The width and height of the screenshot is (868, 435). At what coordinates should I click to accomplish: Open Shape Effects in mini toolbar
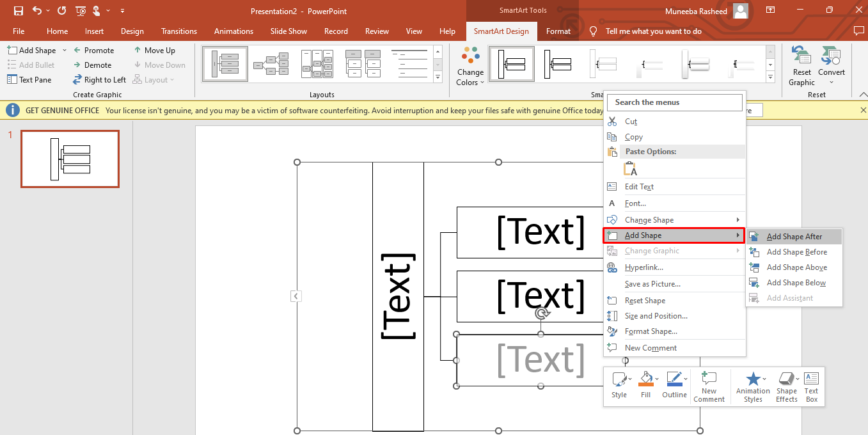tap(787, 386)
